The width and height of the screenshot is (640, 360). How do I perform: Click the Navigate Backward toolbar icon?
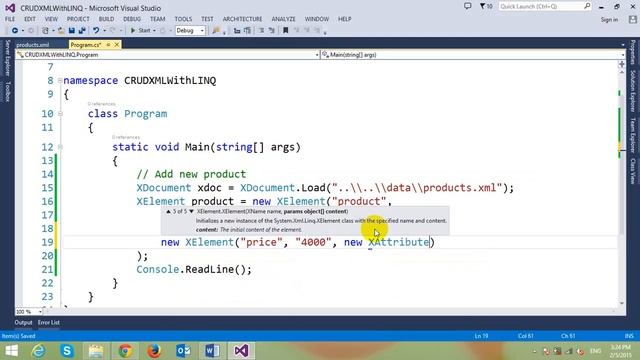pyautogui.click(x=15, y=31)
